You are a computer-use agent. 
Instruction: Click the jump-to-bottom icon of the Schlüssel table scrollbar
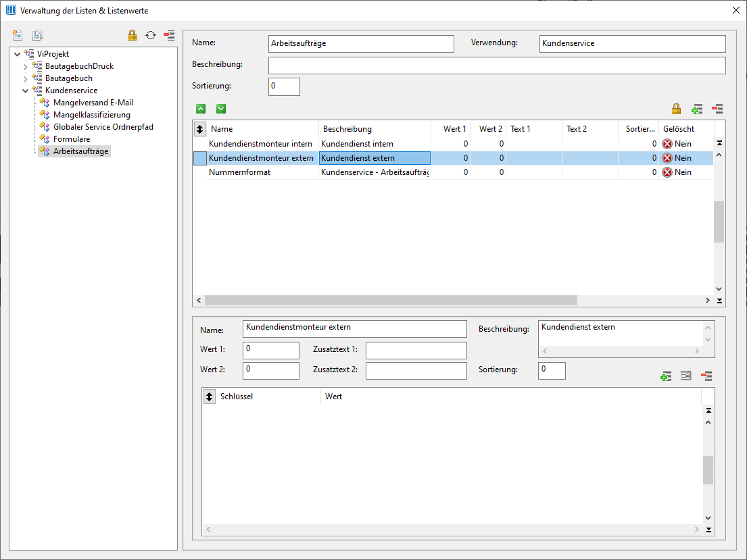click(709, 530)
